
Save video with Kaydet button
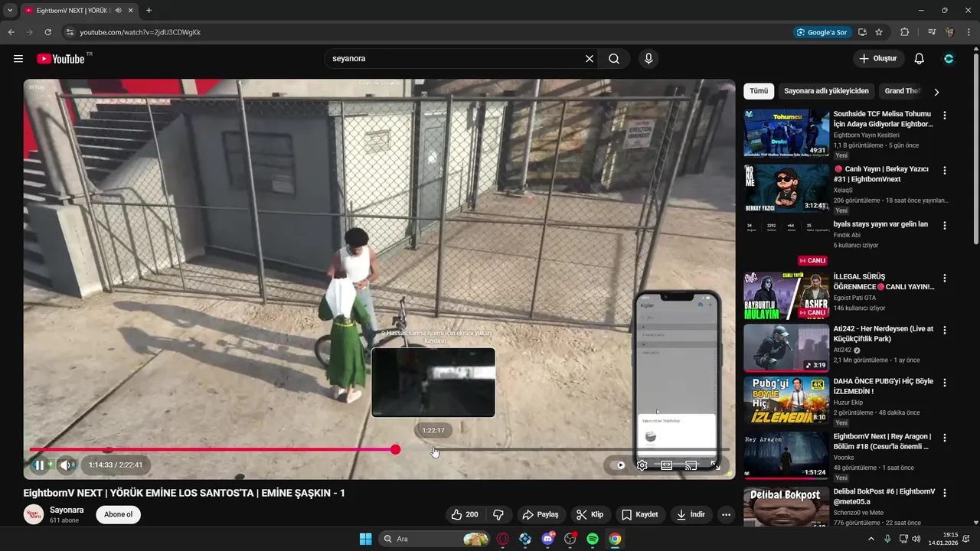click(640, 514)
